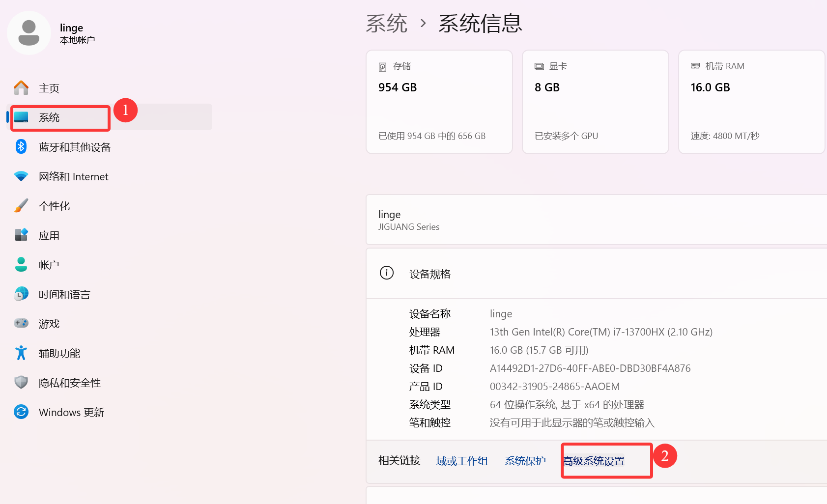Click the 系统 breadcrumb in the header

tap(387, 24)
